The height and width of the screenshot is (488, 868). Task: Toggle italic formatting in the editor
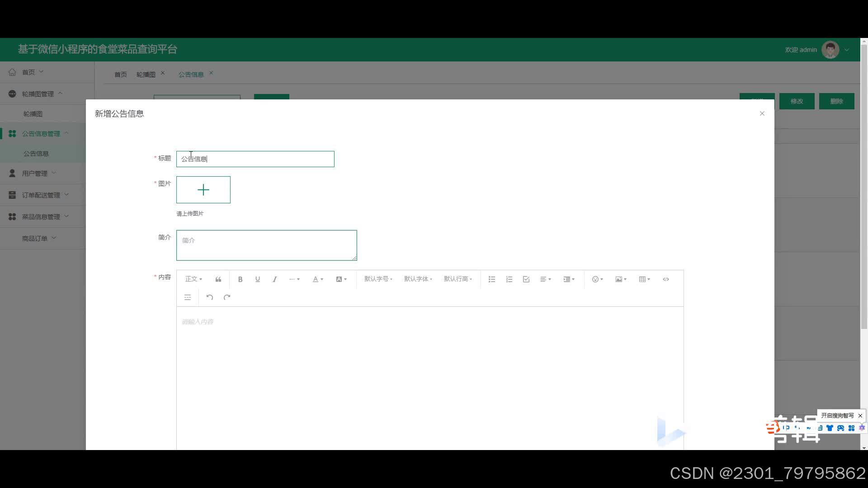pyautogui.click(x=274, y=279)
